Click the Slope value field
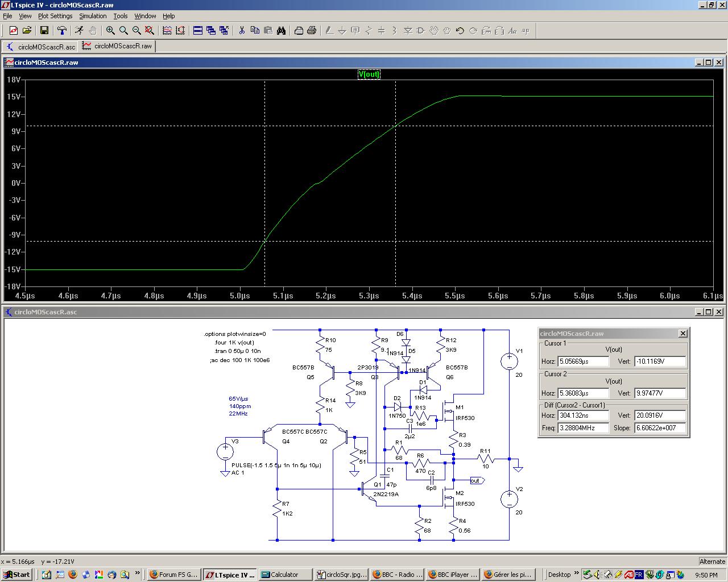Screen dimensions: 728x582 pyautogui.click(x=660, y=428)
